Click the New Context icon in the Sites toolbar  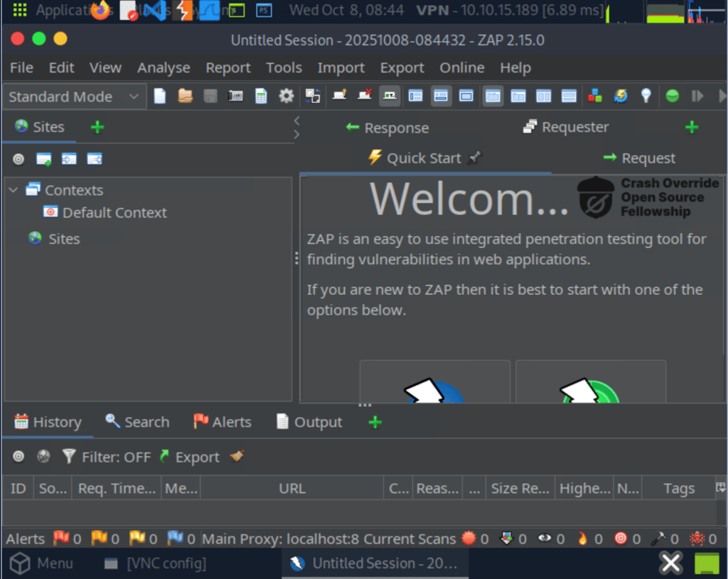(x=43, y=159)
